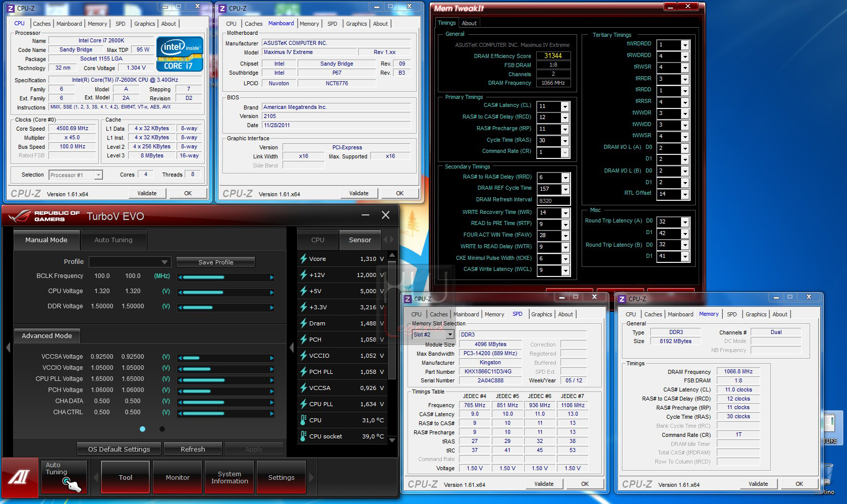Select the first page dot in Advanced Mode

142,429
